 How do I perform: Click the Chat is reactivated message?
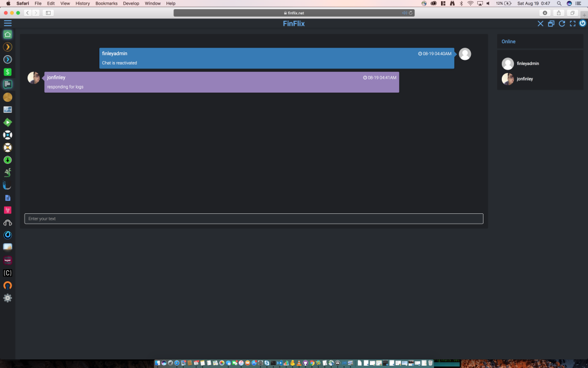119,63
